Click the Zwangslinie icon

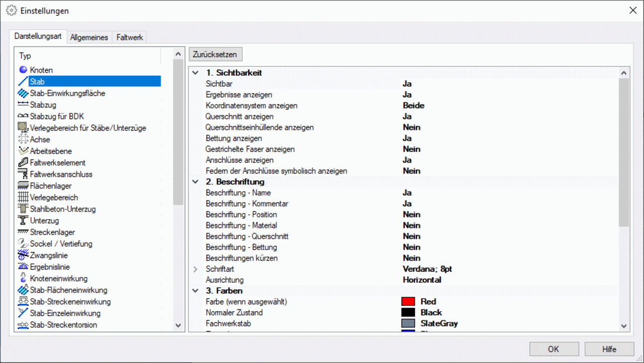point(23,255)
